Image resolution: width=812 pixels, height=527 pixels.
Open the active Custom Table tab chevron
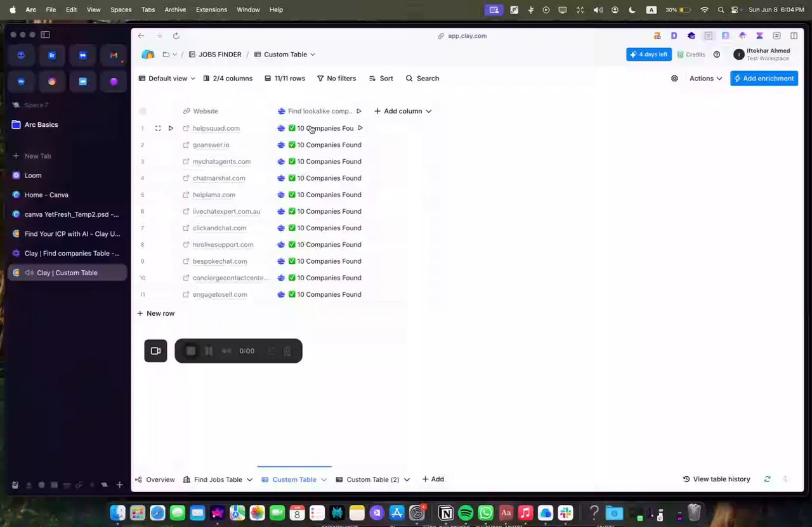324,480
